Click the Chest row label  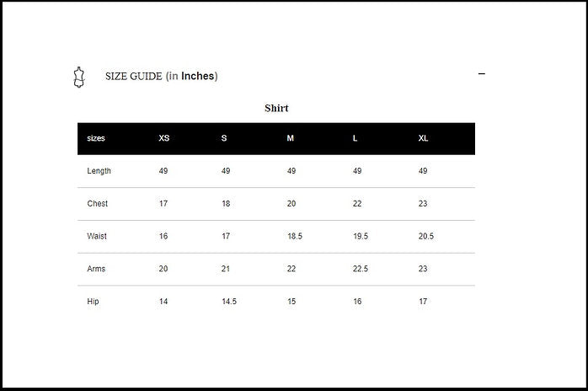click(x=98, y=204)
